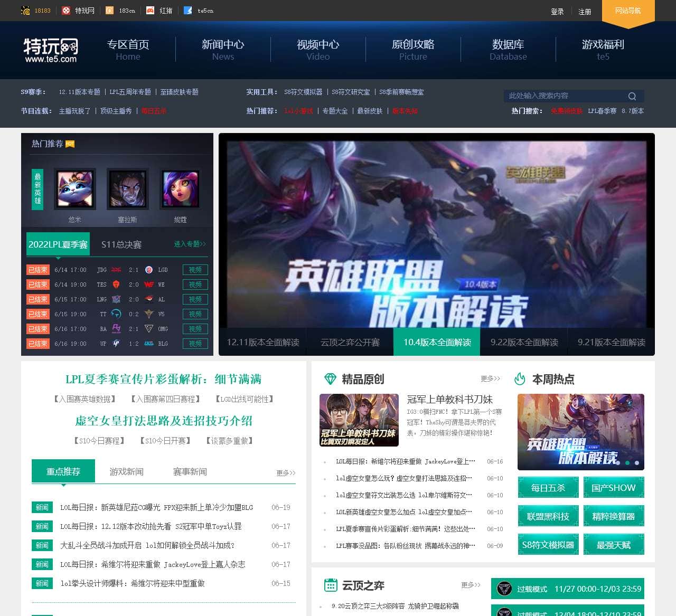Select 12.11版本全面解读 banner tab
Screen dimensions: 676x616
263,342
